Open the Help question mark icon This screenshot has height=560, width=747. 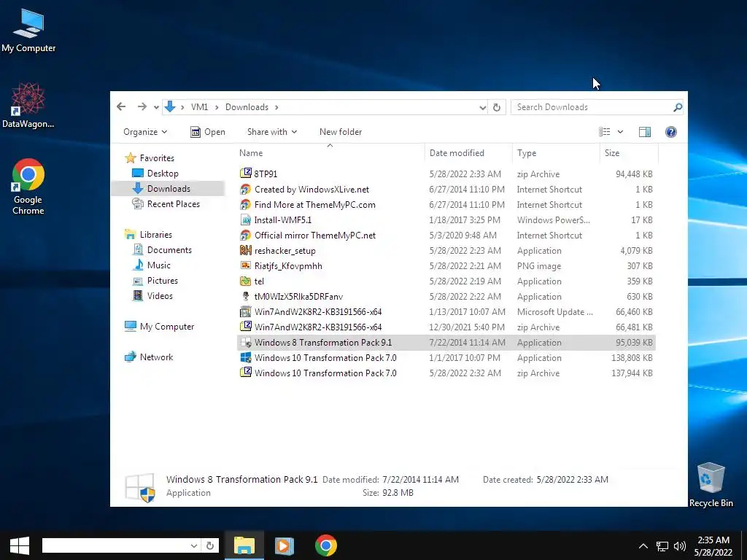671,132
